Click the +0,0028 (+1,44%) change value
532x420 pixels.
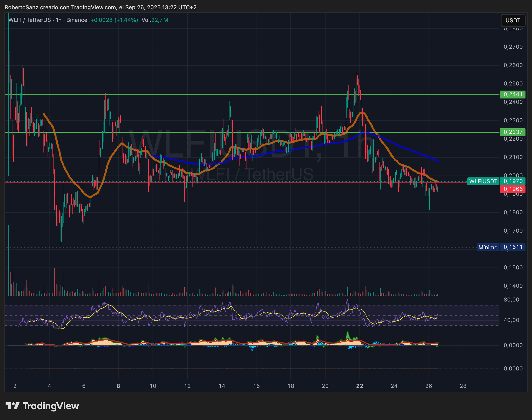click(x=114, y=20)
